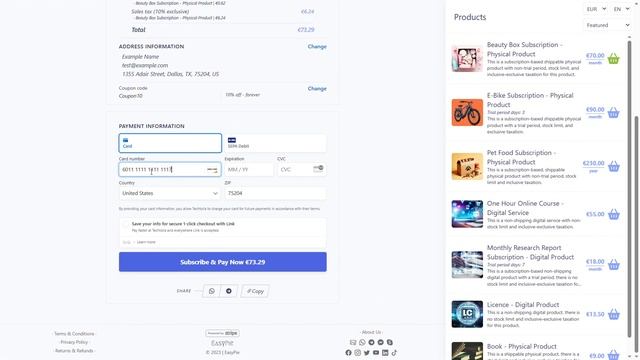Click 'Coupon10' coupon code text
Screen dimensions: 640x360
tap(131, 96)
